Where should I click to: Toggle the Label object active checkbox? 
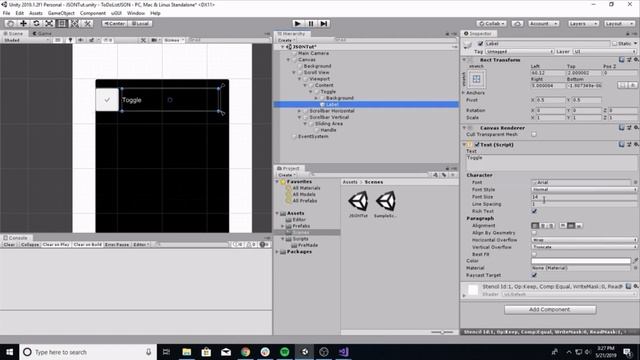[480, 43]
